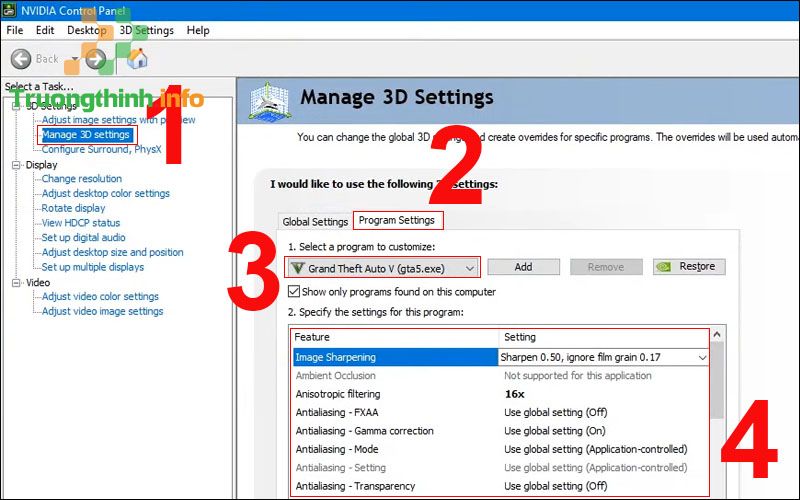Collapse the Video tree node
The image size is (800, 500).
click(x=16, y=283)
